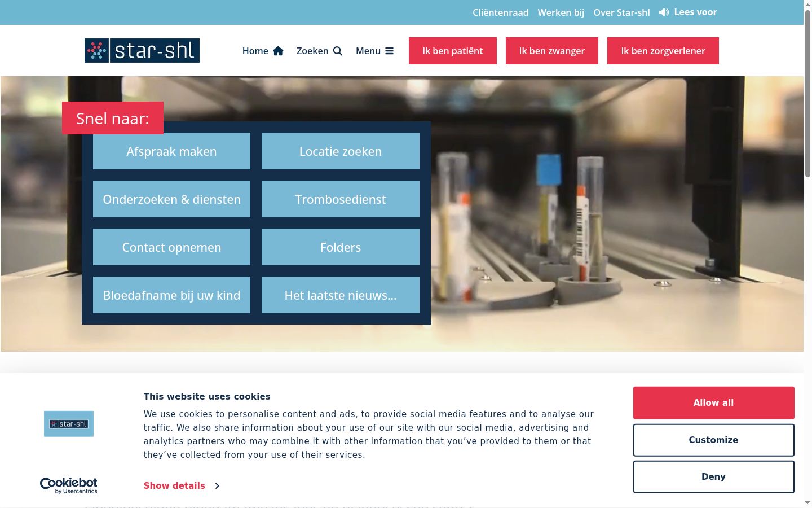Open Het laatste nieuws tile
Screen dimensions: 812x508
coord(341,295)
